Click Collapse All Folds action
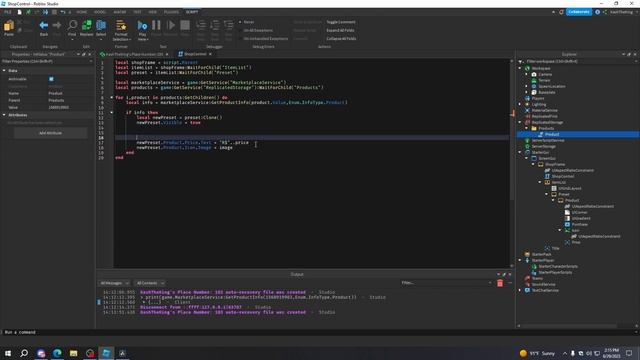Screen dimensions: 640x360 click(341, 38)
